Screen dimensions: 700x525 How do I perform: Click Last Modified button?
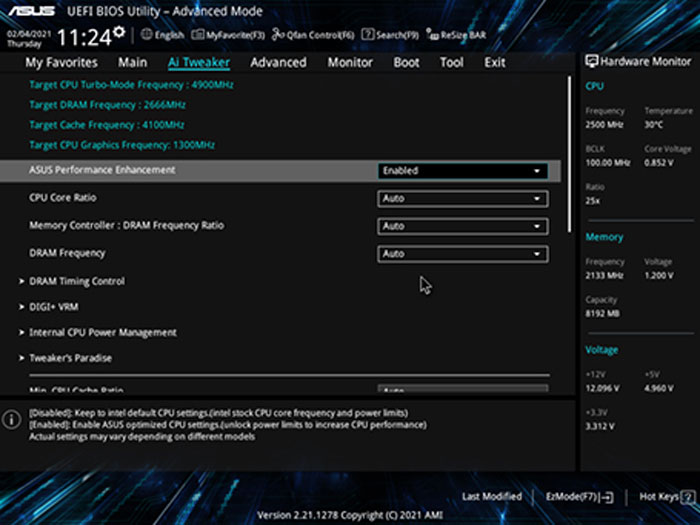pyautogui.click(x=492, y=496)
